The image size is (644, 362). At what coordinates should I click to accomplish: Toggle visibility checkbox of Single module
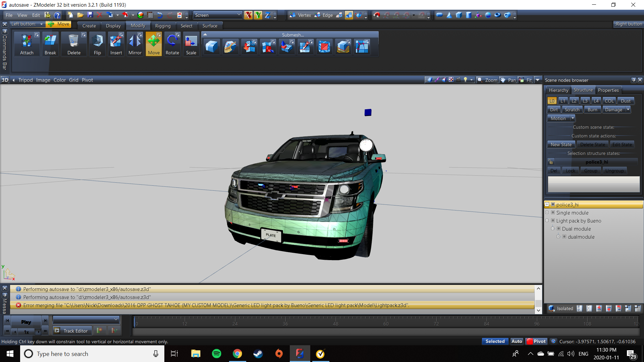click(553, 213)
